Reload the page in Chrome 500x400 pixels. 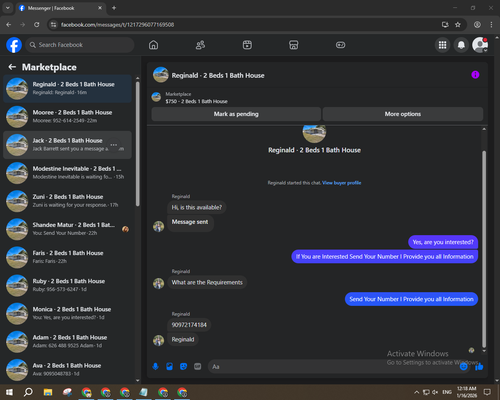tap(37, 25)
